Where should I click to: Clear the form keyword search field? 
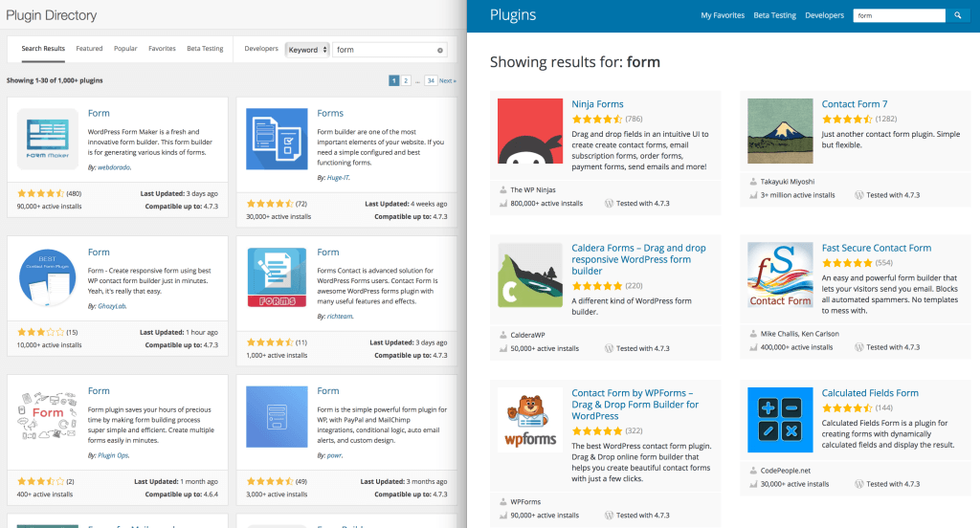(440, 50)
